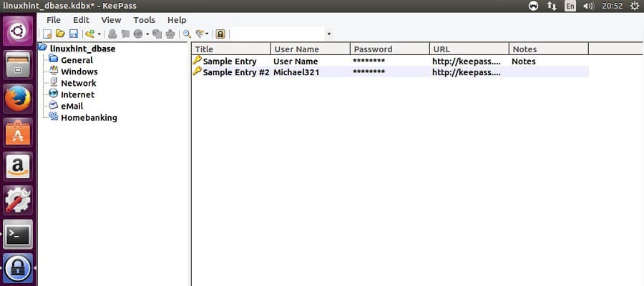Viewport: 644px width, 286px height.
Task: Click the masked password of Sample Entry #2
Action: [x=369, y=72]
